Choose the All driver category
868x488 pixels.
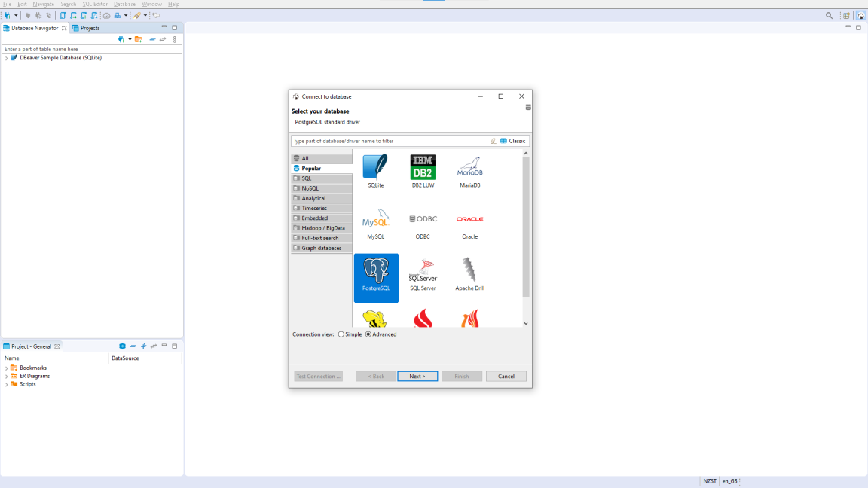[322, 158]
